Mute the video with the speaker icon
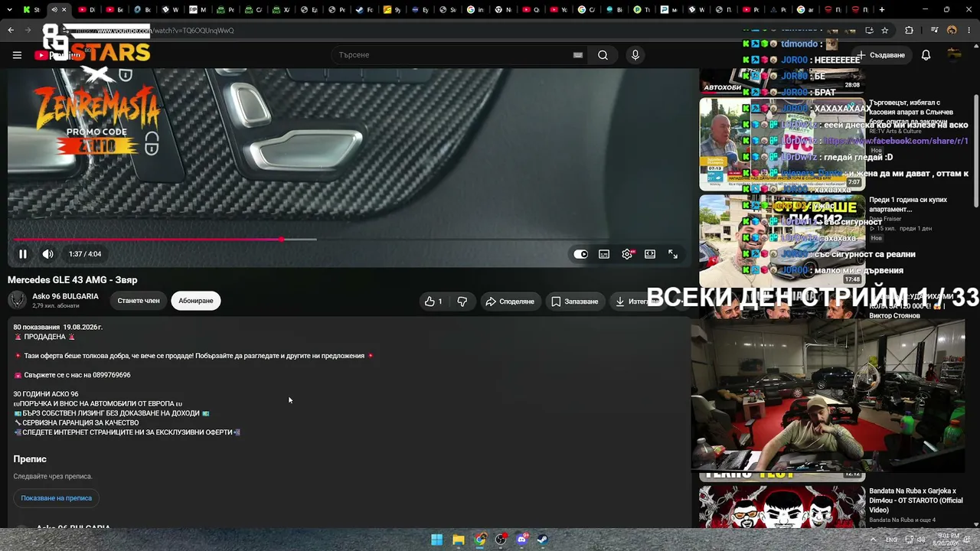This screenshot has width=980, height=551. (x=47, y=254)
